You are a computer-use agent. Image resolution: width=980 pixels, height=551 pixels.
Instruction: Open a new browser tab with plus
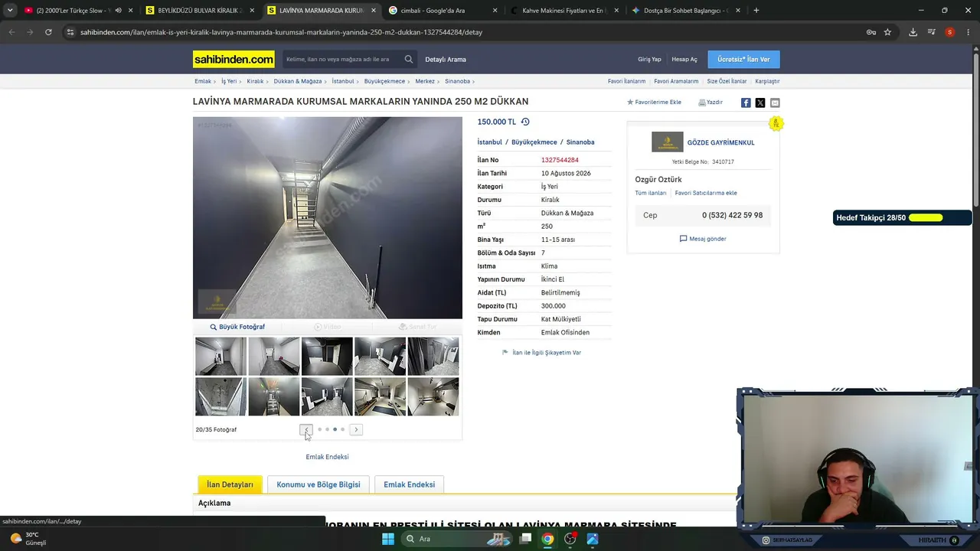(x=756, y=11)
